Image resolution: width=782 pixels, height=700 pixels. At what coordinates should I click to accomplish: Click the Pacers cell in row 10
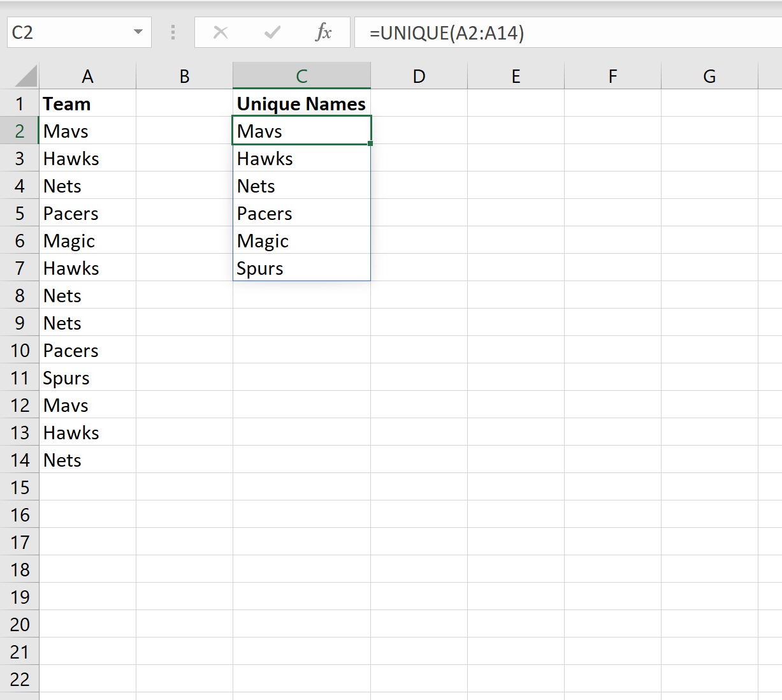pyautogui.click(x=87, y=351)
